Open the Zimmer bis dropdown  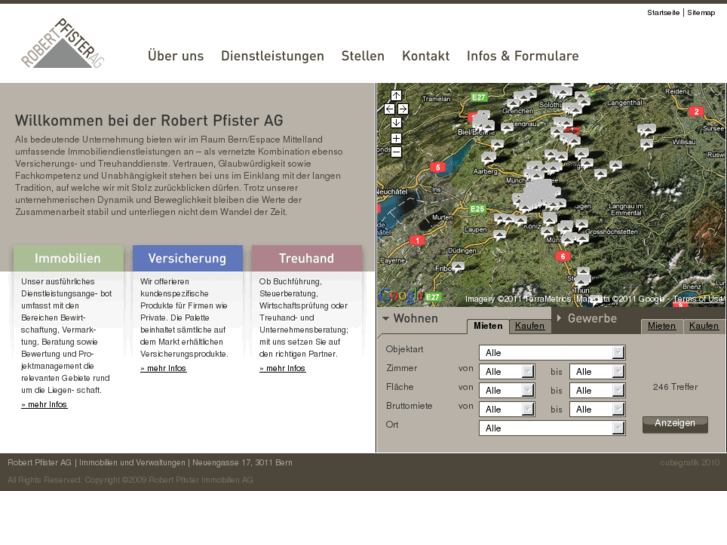[597, 372]
